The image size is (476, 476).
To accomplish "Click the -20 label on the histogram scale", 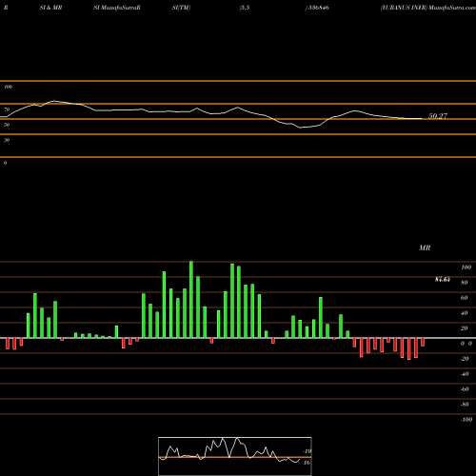I will [x=465, y=359].
